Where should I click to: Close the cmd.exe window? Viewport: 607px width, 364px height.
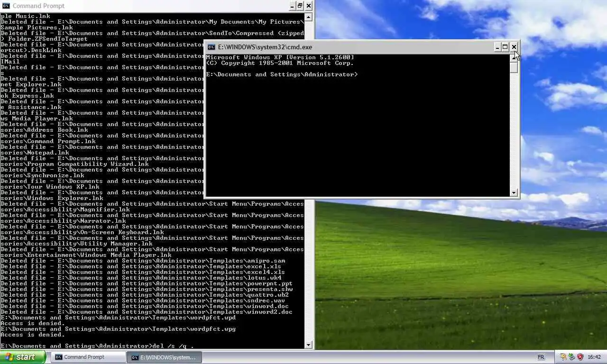(x=514, y=47)
